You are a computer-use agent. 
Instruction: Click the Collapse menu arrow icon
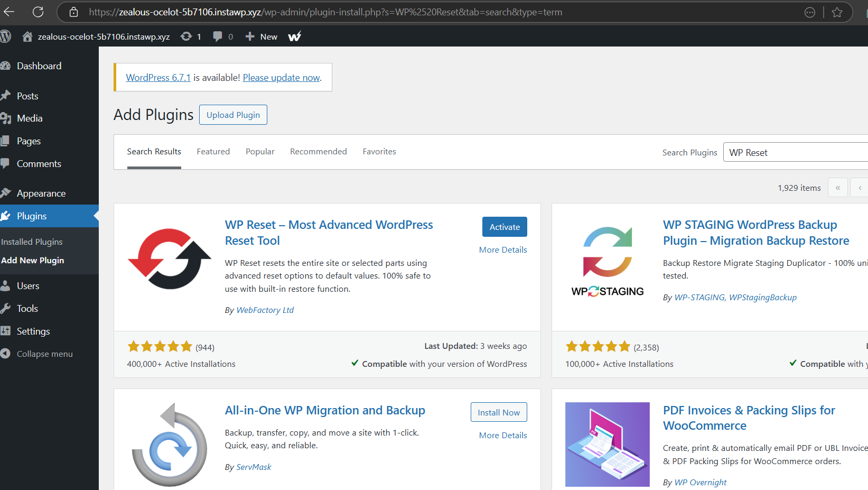(x=5, y=354)
